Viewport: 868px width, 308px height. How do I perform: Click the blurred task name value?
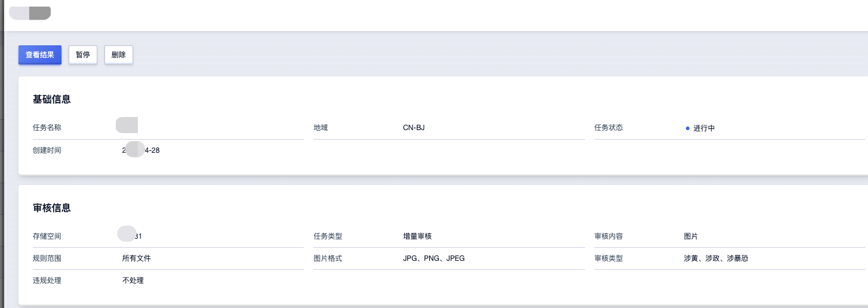point(127,126)
